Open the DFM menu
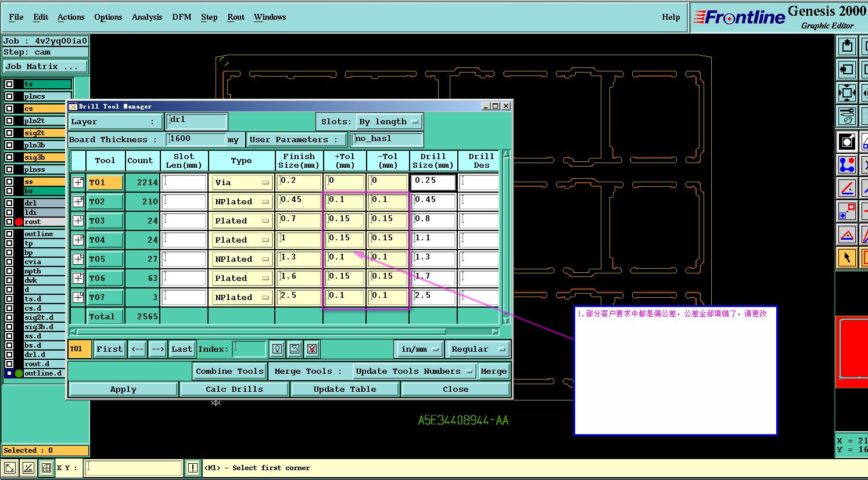The image size is (868, 480). (x=181, y=17)
